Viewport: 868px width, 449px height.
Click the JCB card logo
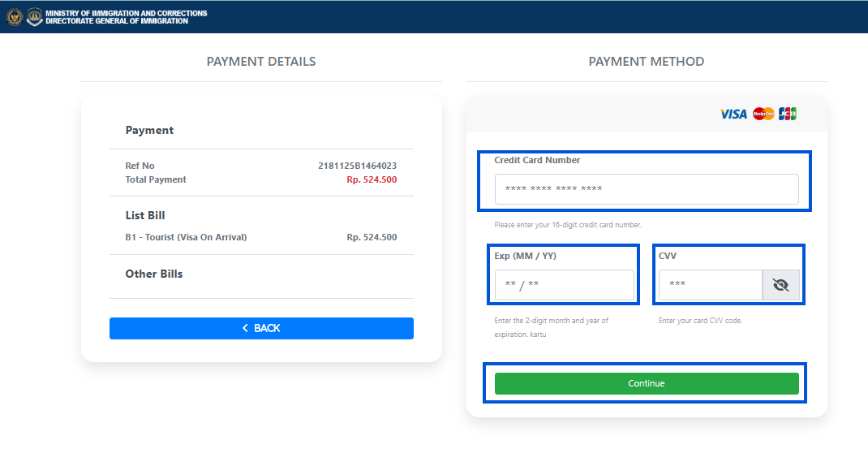pyautogui.click(x=787, y=114)
